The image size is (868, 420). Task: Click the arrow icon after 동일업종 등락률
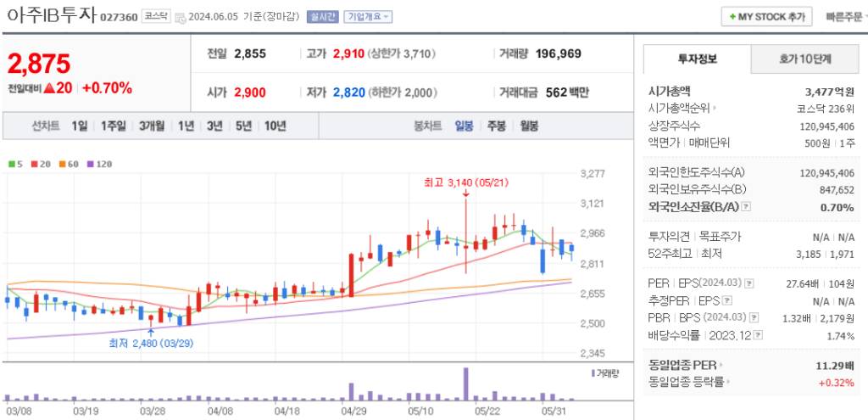click(728, 382)
